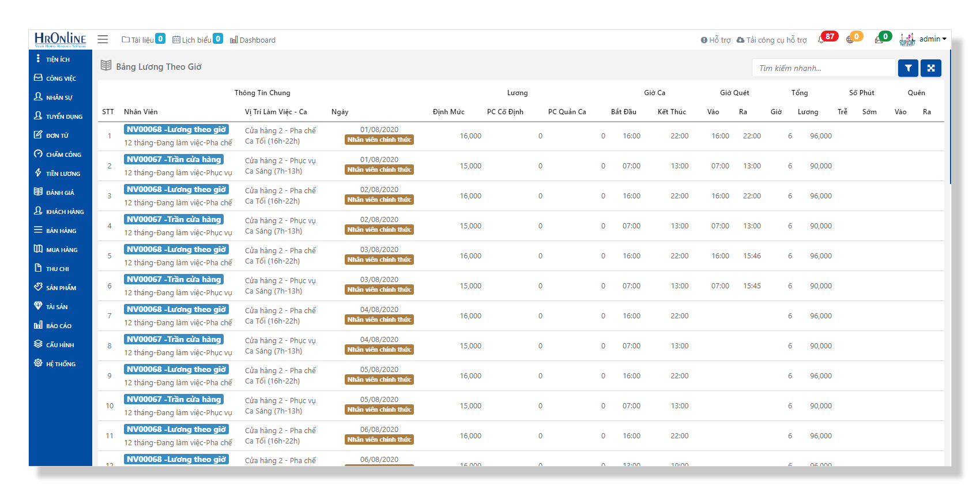Click Định Mức 16,000 in row 11
The height and width of the screenshot is (496, 980).
point(470,436)
